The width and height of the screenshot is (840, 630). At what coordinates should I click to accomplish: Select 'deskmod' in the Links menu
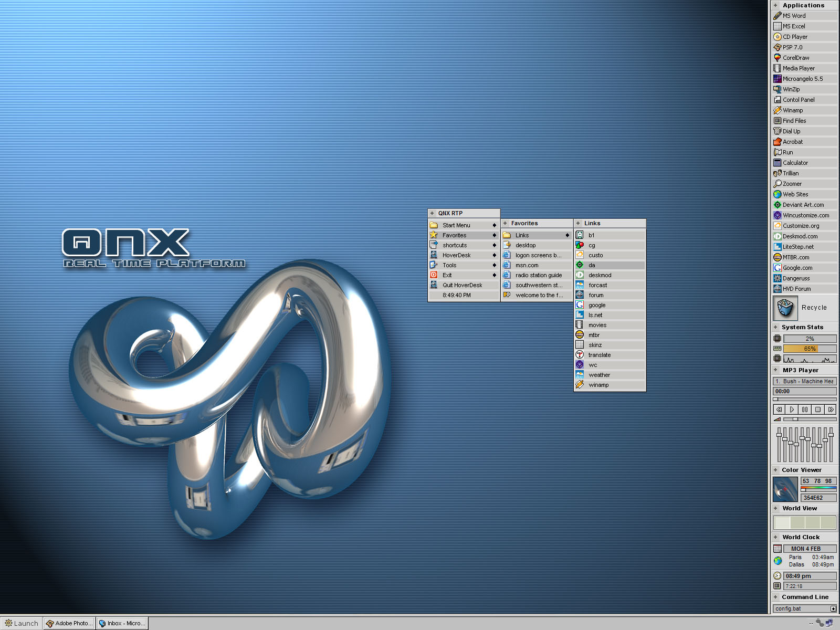(x=600, y=275)
